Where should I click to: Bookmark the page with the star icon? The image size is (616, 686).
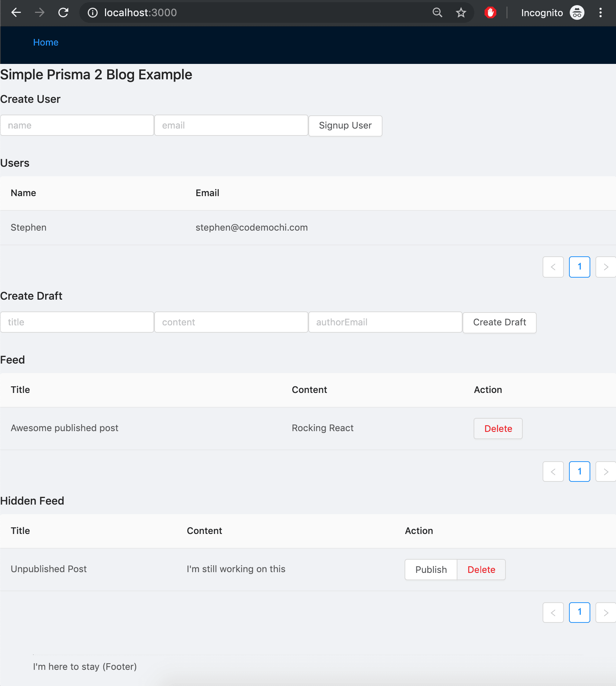[x=460, y=12]
